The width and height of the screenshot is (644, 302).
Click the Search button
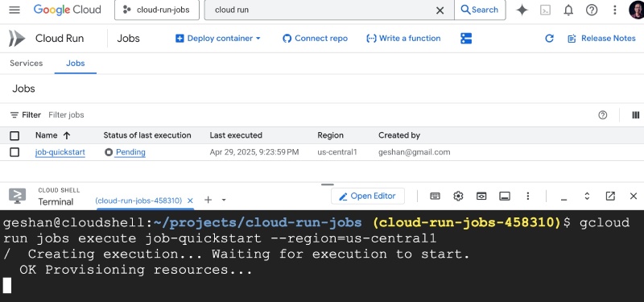tap(480, 10)
